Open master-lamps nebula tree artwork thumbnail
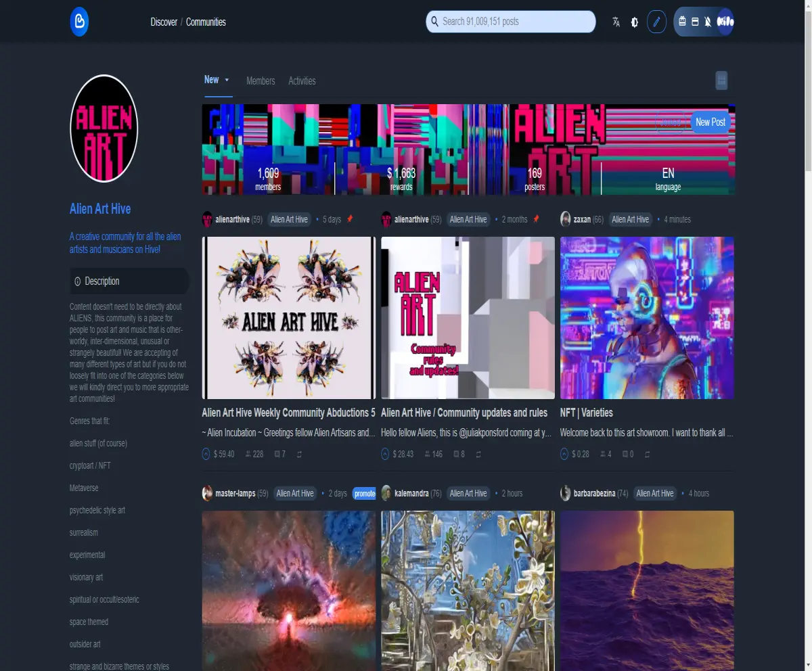Screen dimensions: 812x671 click(x=289, y=591)
